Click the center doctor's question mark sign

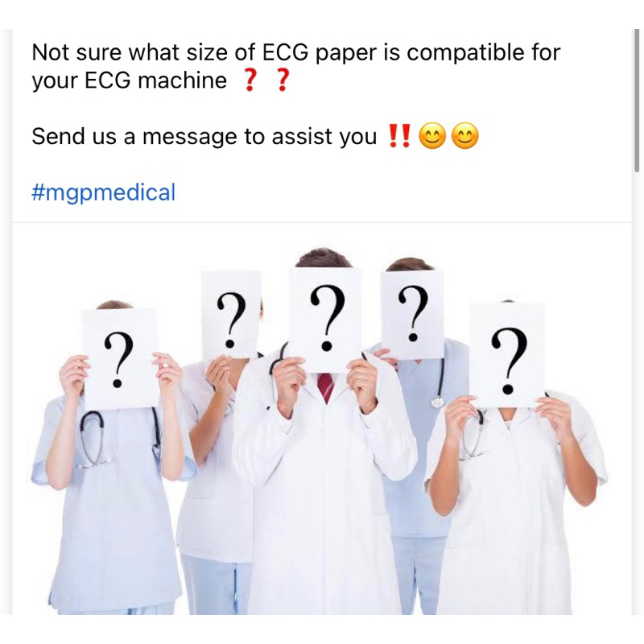coord(325,320)
